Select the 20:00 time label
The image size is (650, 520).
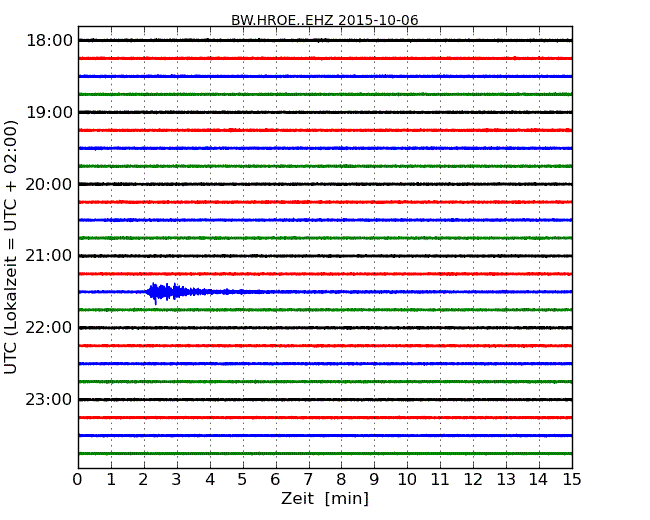tap(49, 184)
